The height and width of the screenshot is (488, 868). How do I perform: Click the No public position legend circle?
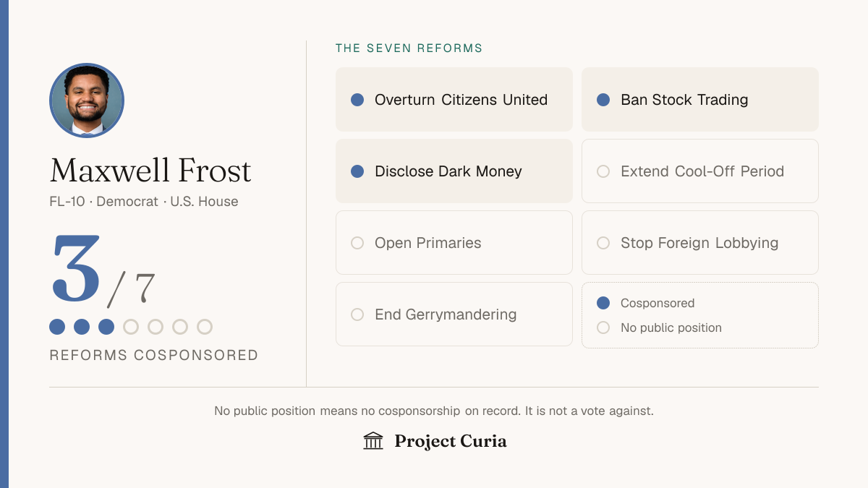(x=603, y=328)
